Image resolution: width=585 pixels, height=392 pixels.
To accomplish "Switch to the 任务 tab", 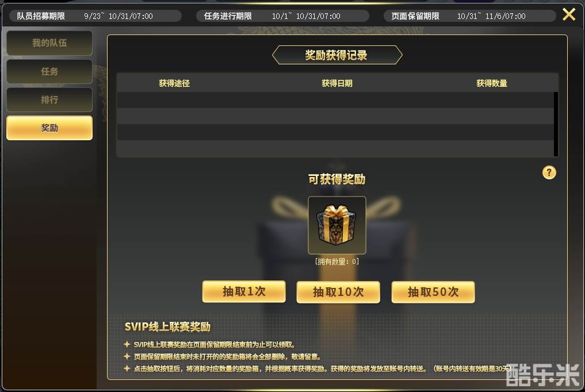I will click(49, 71).
